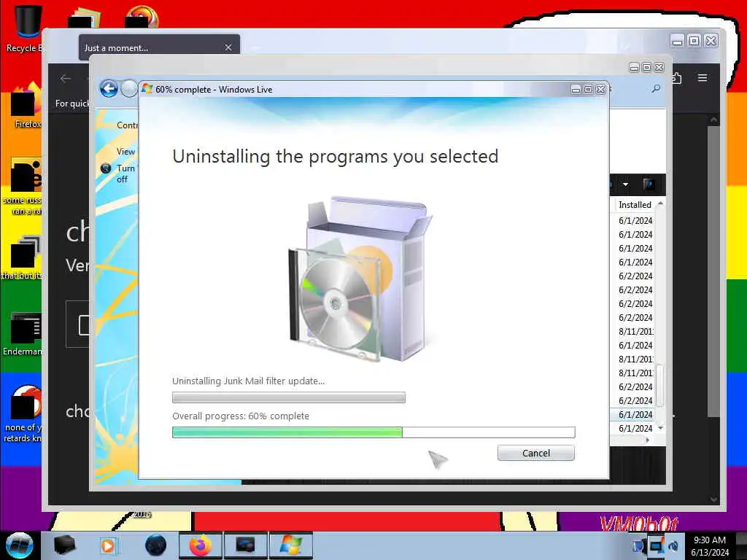This screenshot has height=560, width=747.
Task: Select the "some russ" desktop icon
Action: [x=23, y=187]
